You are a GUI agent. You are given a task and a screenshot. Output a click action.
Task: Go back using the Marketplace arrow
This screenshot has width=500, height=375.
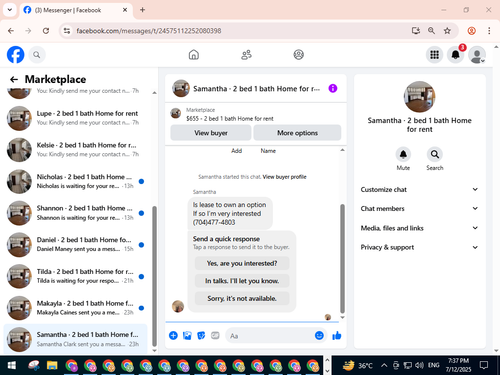[x=14, y=79]
